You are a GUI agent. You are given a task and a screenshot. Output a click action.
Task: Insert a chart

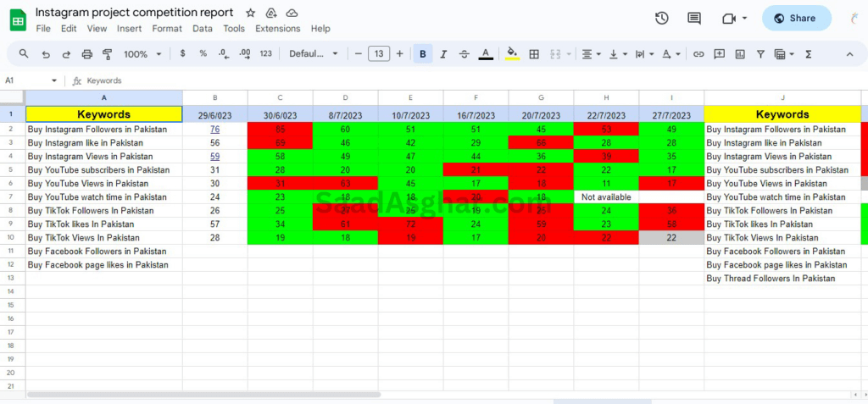coord(740,53)
